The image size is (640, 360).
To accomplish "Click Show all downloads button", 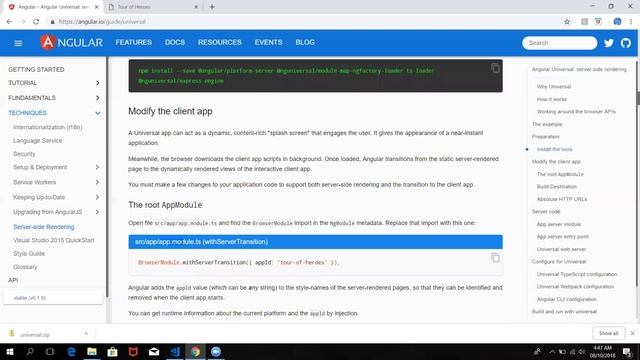I will tap(608, 333).
